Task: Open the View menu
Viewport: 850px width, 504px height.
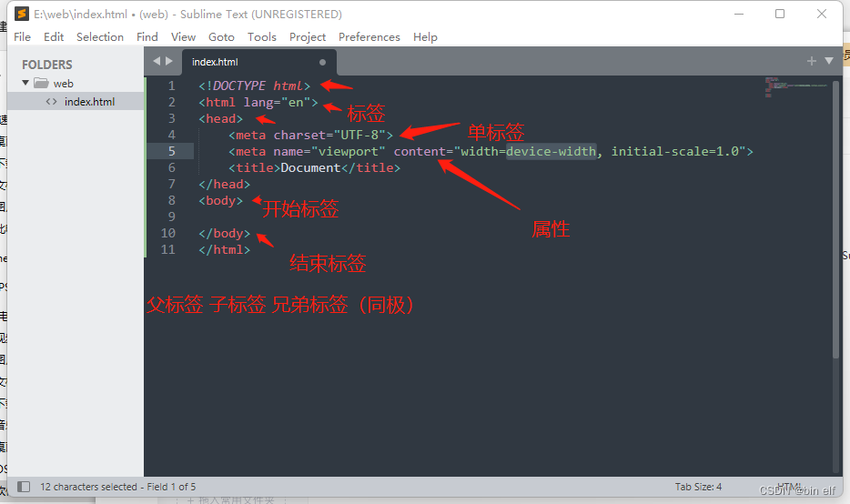Action: point(183,37)
